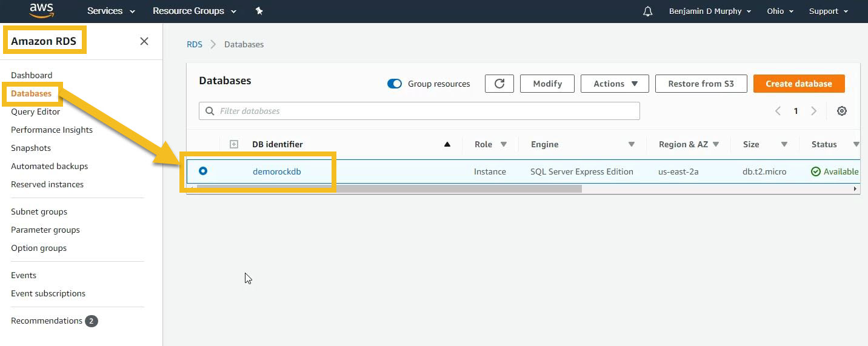
Task: Click the RDS breadcrumb link
Action: [195, 44]
